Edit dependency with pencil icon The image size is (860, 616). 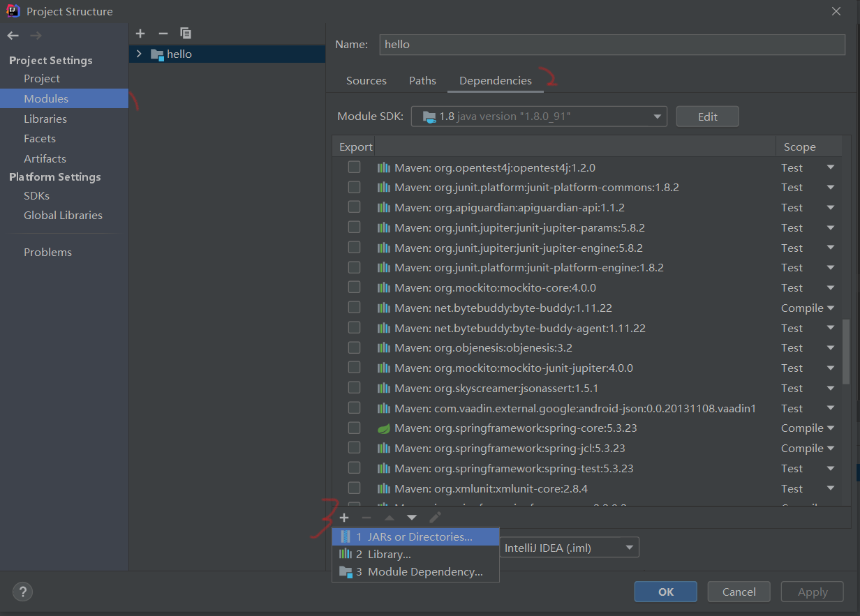click(435, 518)
